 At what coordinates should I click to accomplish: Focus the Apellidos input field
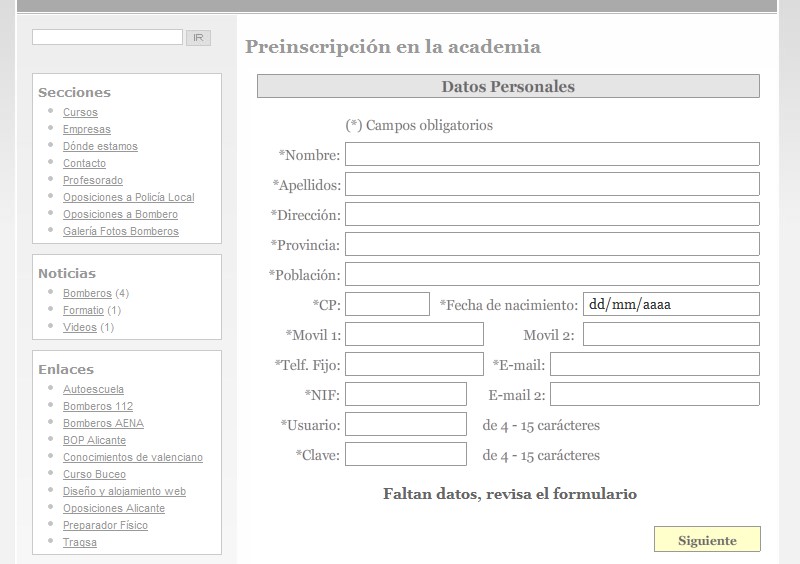552,184
